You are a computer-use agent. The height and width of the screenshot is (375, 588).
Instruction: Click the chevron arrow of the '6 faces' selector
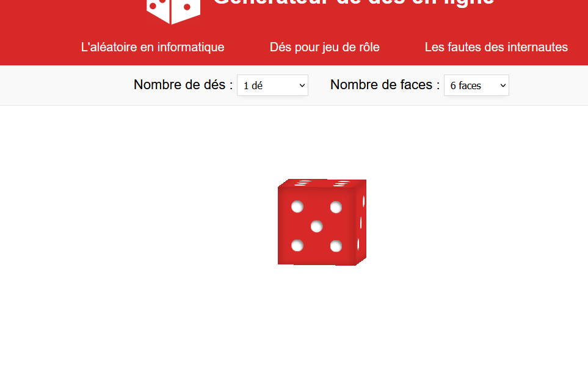(x=503, y=86)
